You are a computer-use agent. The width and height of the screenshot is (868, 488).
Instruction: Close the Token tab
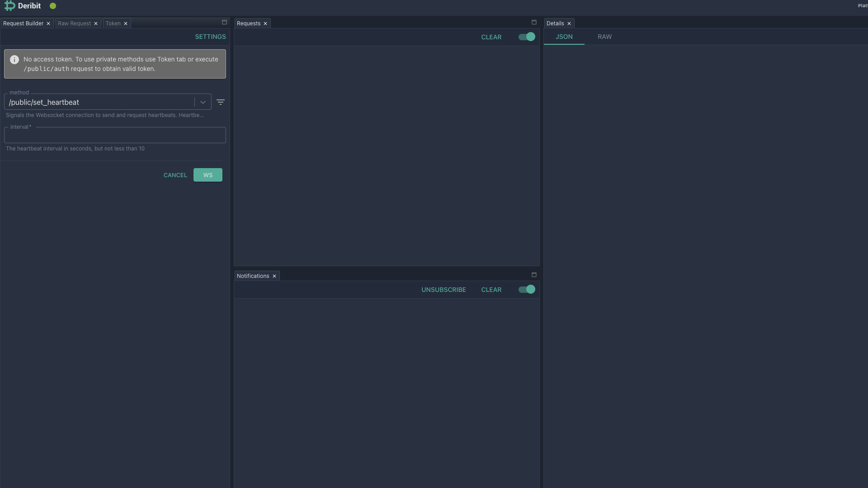[x=126, y=23]
